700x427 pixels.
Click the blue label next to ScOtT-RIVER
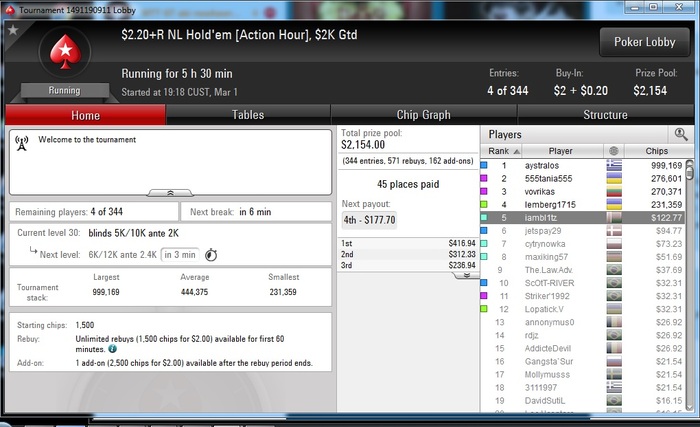[483, 283]
